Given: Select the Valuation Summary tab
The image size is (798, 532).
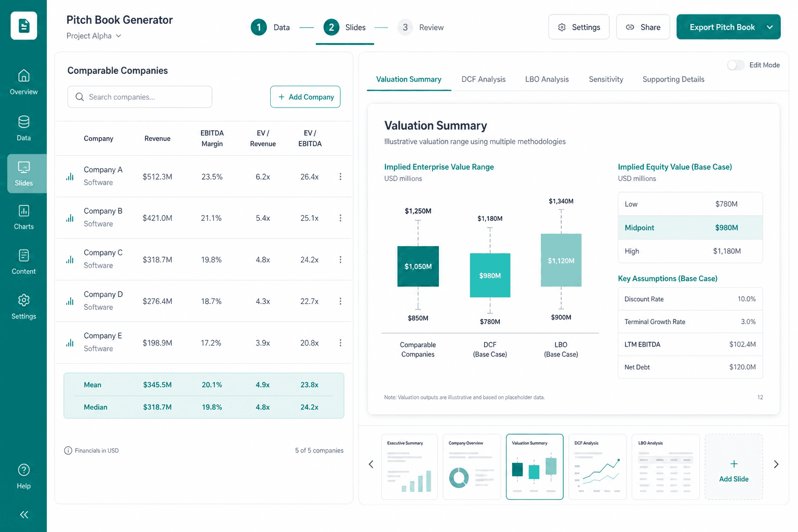Looking at the screenshot, I should (409, 79).
